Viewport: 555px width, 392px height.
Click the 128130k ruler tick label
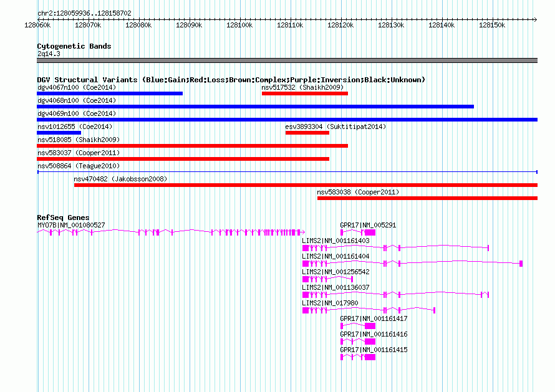click(x=391, y=25)
